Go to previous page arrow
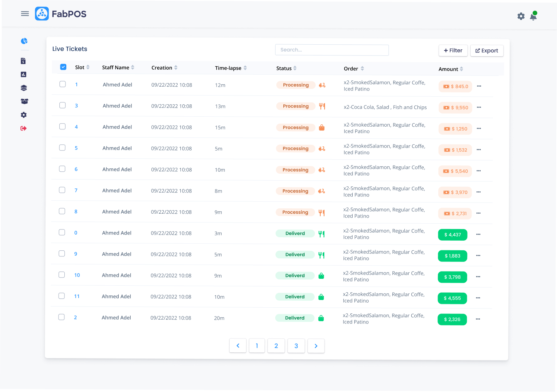This screenshot has width=557, height=392. tap(238, 346)
